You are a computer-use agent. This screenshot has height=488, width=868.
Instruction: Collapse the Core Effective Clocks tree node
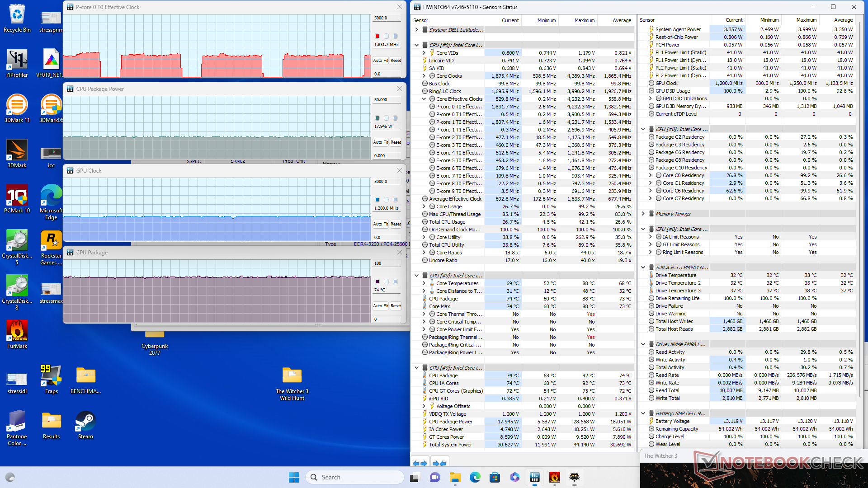pyautogui.click(x=424, y=99)
